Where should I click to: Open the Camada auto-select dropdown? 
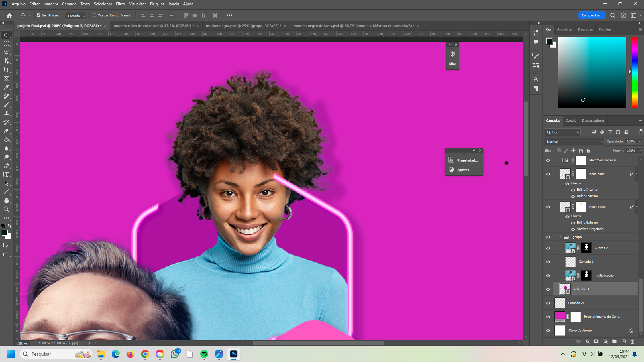pos(76,16)
